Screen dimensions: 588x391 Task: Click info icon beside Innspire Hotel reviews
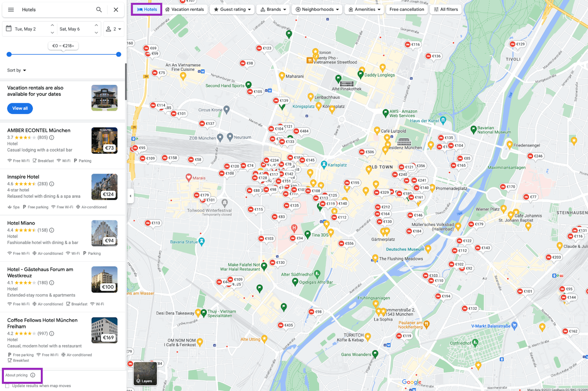(x=52, y=184)
